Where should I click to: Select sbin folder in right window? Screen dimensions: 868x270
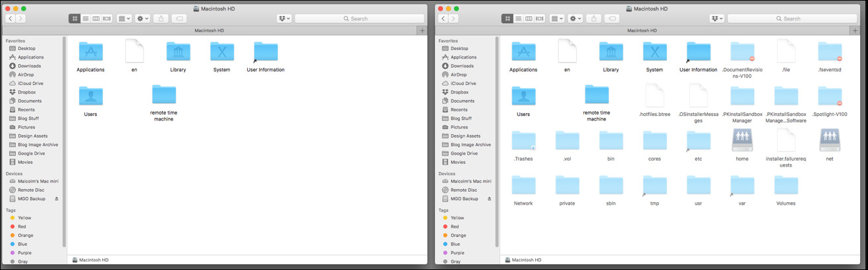tap(611, 186)
